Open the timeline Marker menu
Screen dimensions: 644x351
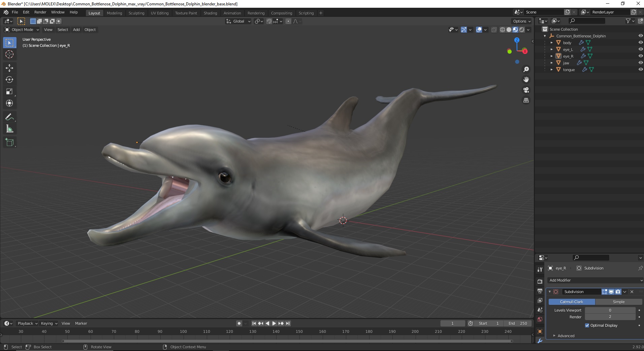(x=81, y=323)
